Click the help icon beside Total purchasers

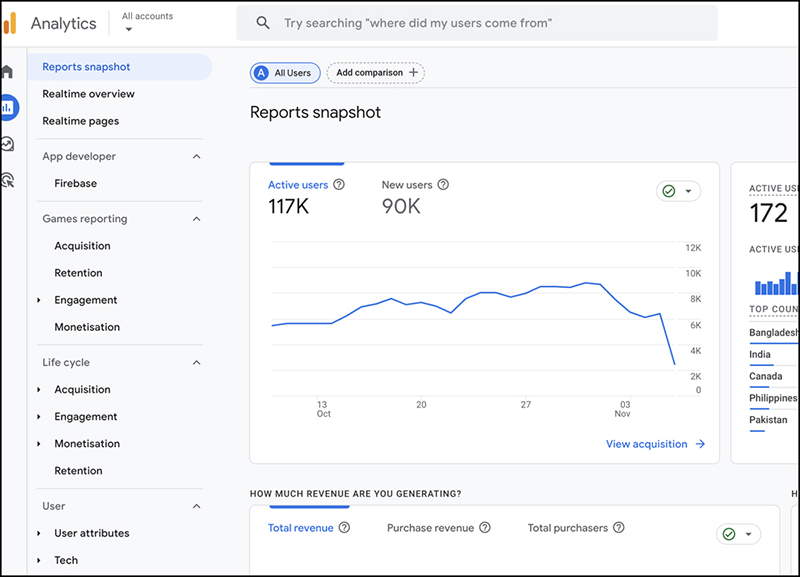point(618,528)
